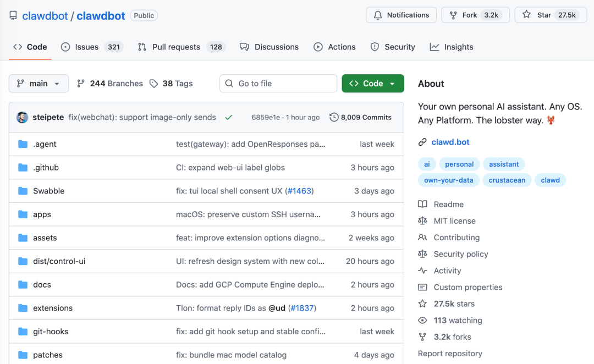Click the scales icon next to MIT license
Viewport: 594px width, 364px height.
[x=422, y=220]
